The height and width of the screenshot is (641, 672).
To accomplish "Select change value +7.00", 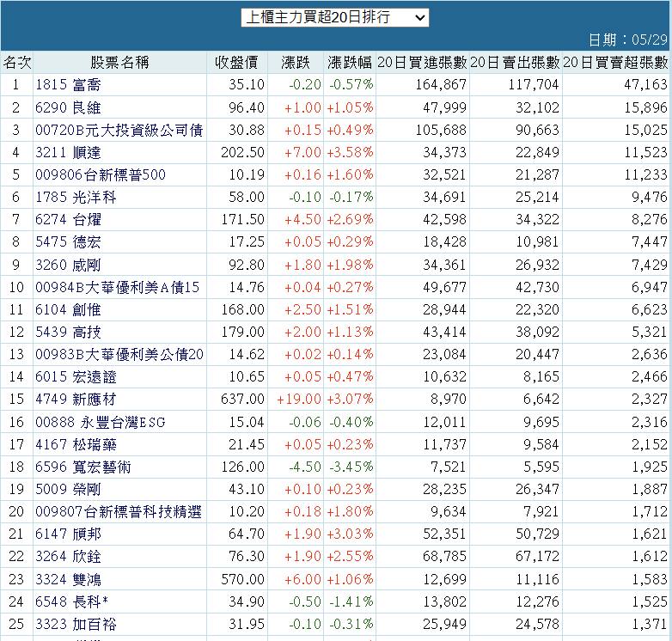I will 302,152.
